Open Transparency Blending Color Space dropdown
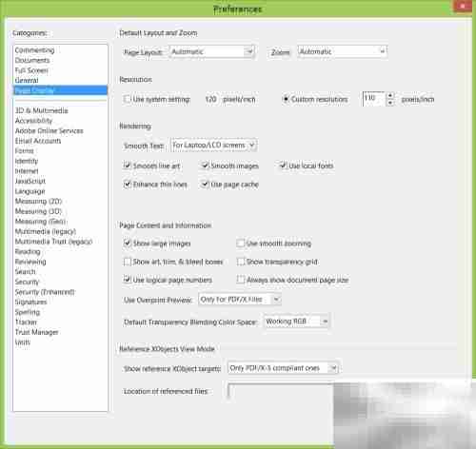The height and width of the screenshot is (449, 476). click(297, 322)
